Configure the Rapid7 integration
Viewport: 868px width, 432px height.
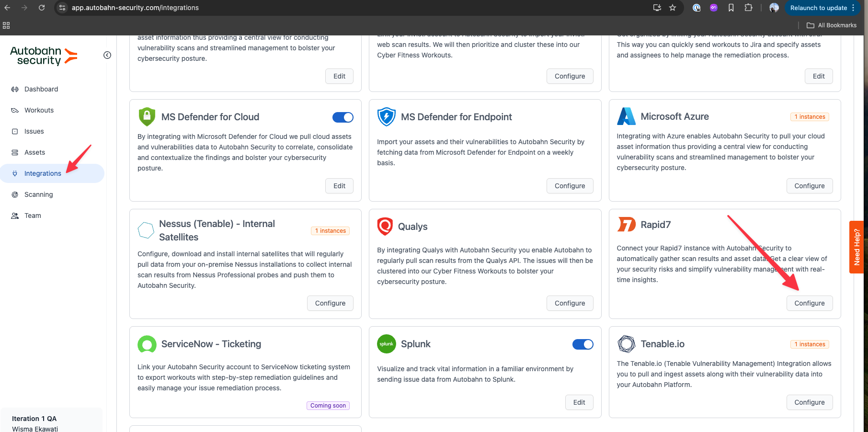(810, 303)
